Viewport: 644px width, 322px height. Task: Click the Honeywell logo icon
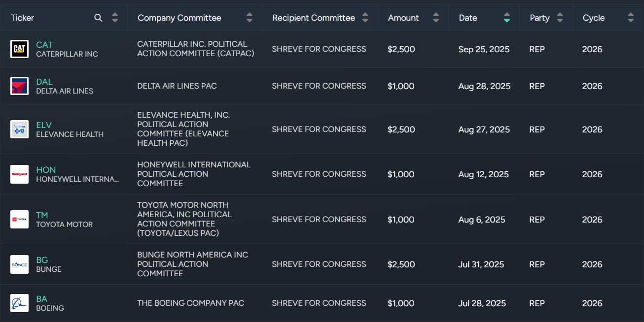pos(20,174)
